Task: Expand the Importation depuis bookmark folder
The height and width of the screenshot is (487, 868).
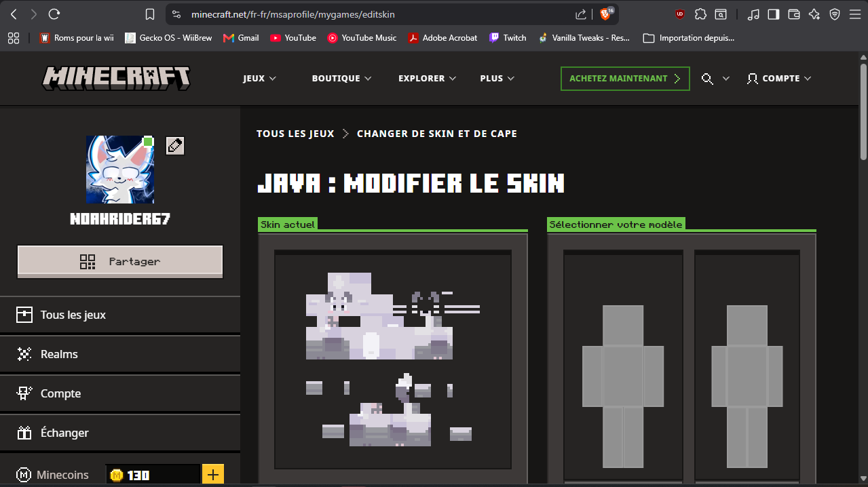Action: (x=689, y=38)
